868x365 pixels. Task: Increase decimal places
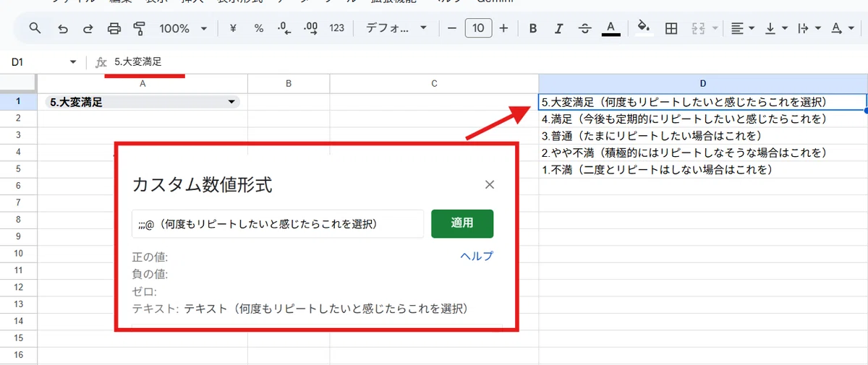point(311,29)
